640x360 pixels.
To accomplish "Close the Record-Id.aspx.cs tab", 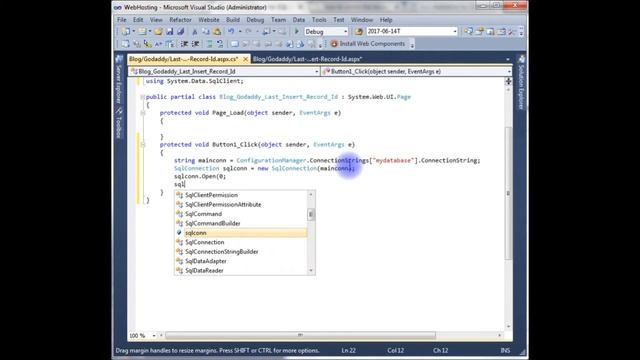I will [245, 59].
